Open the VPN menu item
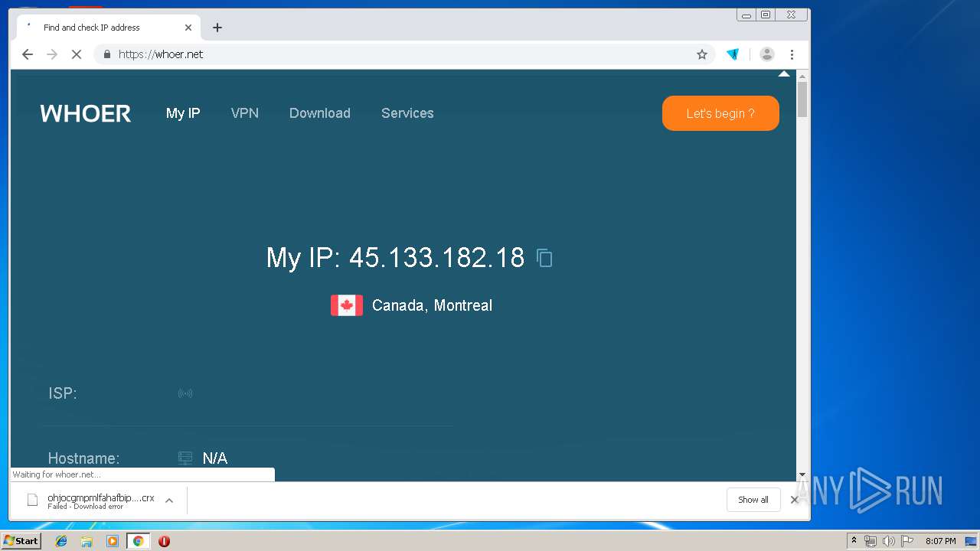This screenshot has height=551, width=980. tap(245, 113)
